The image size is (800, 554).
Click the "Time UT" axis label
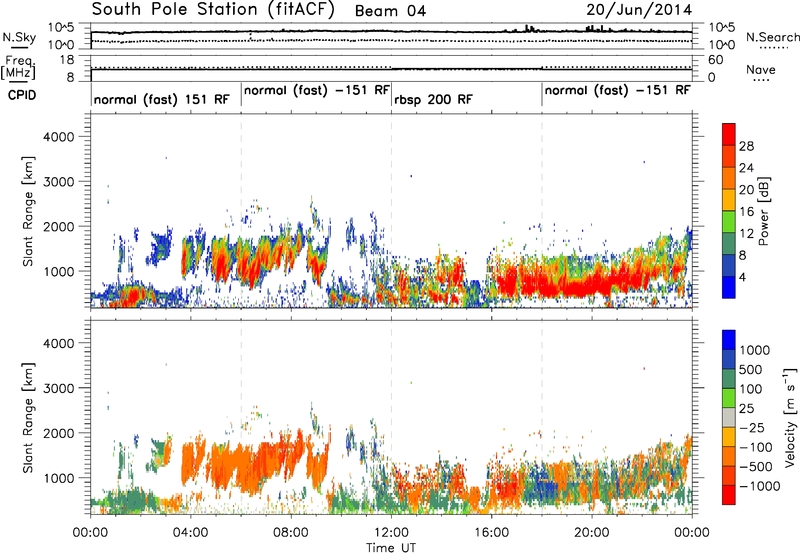point(391,548)
